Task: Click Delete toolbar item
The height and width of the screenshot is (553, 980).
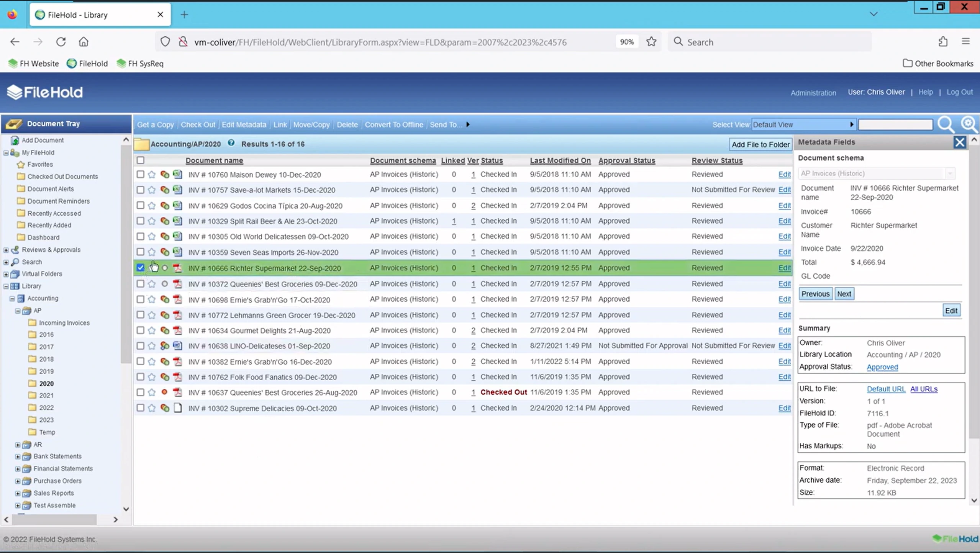Action: pos(347,125)
